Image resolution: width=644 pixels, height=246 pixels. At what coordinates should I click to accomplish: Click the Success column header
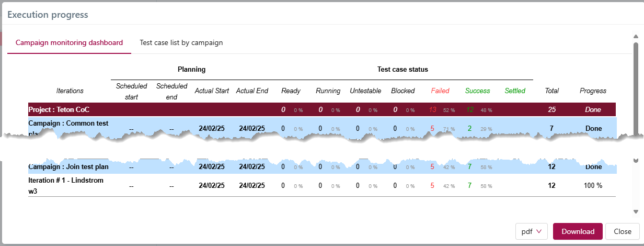tap(478, 91)
